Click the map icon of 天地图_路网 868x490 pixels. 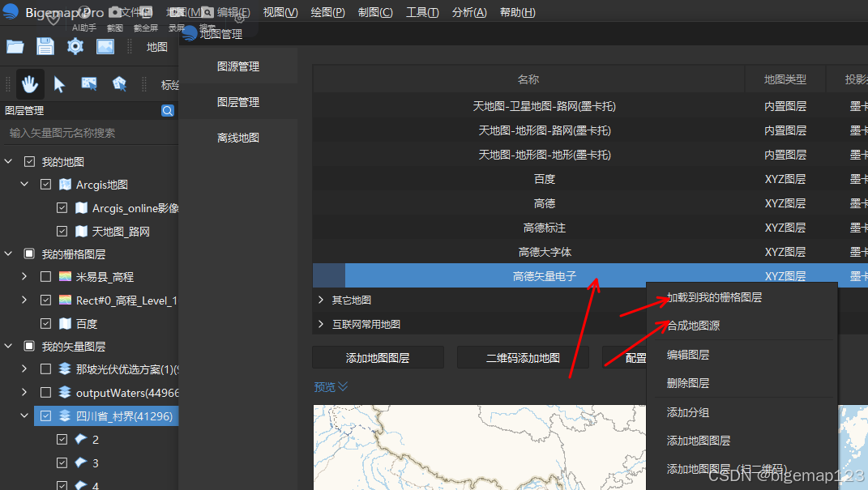point(81,231)
